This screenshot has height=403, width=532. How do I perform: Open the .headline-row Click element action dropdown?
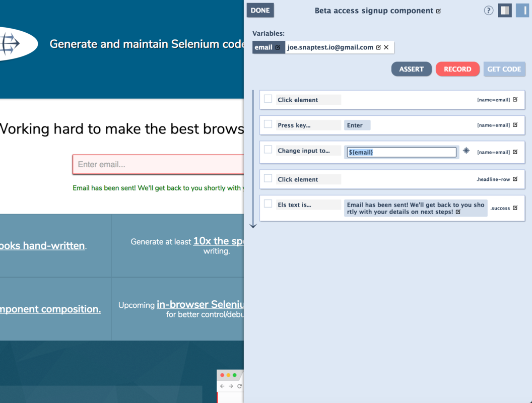click(308, 179)
